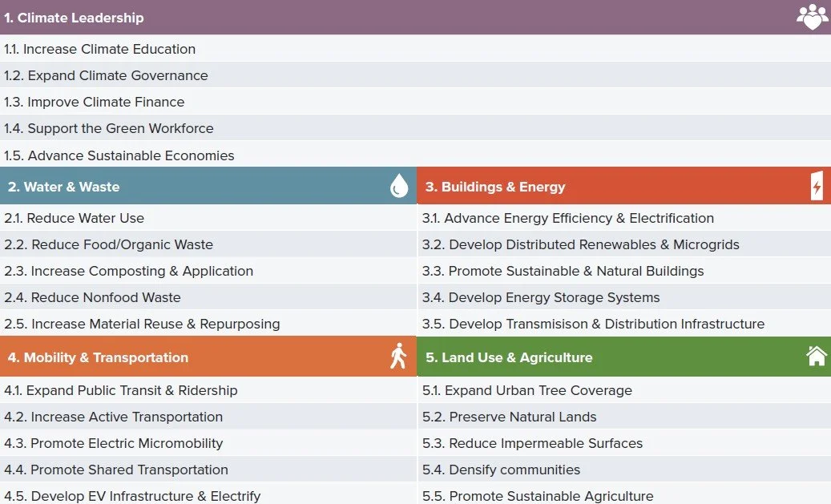Click Expand Urban Tree Coverage
831x504 pixels.
[623, 390]
